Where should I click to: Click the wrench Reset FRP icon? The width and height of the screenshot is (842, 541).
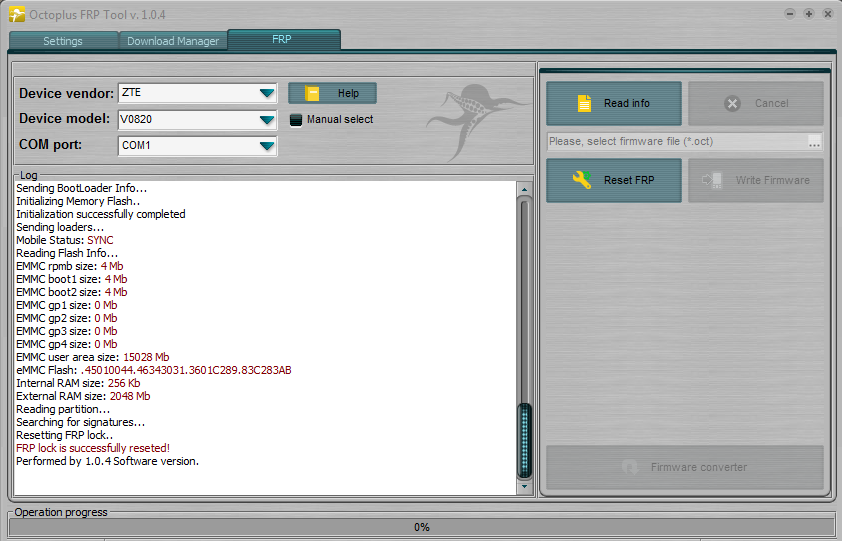point(582,180)
